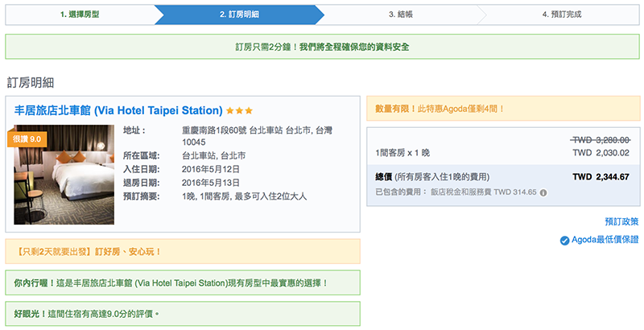Click the 台北車站, 台北市 area value
644x330 pixels.
213,155
